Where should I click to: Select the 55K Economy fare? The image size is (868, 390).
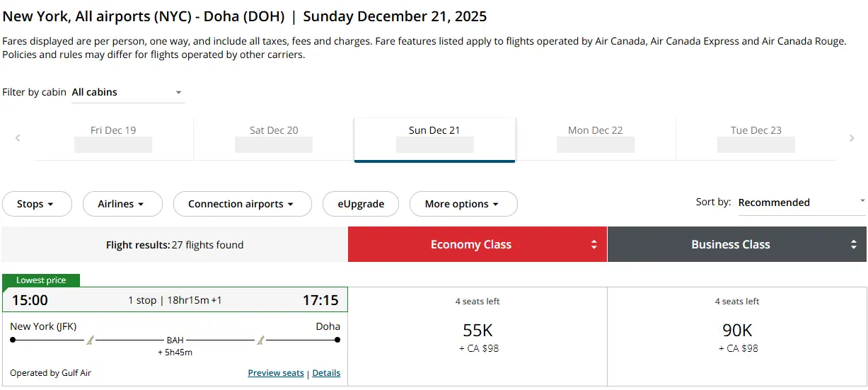(478, 337)
